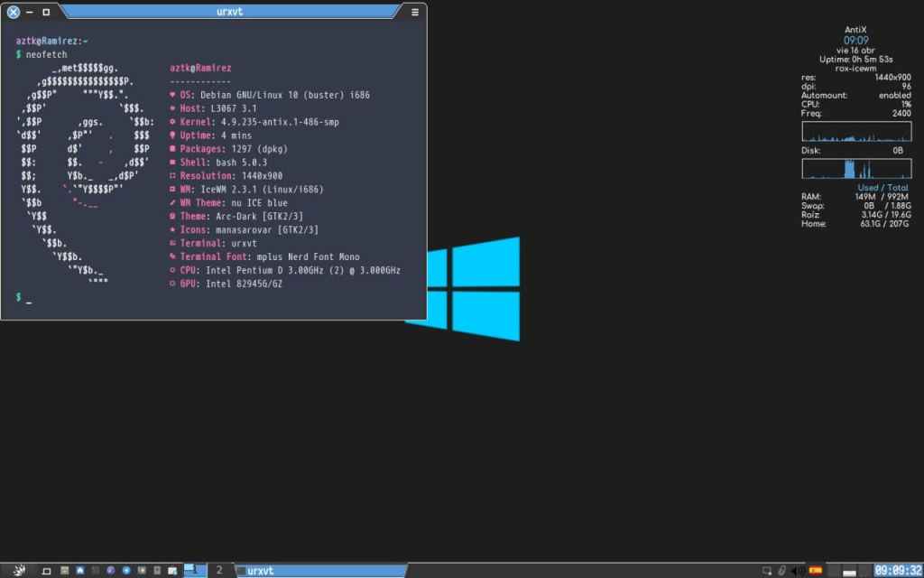The image size is (924, 578).
Task: Open the urxvt window menu icon
Action: 414,12
